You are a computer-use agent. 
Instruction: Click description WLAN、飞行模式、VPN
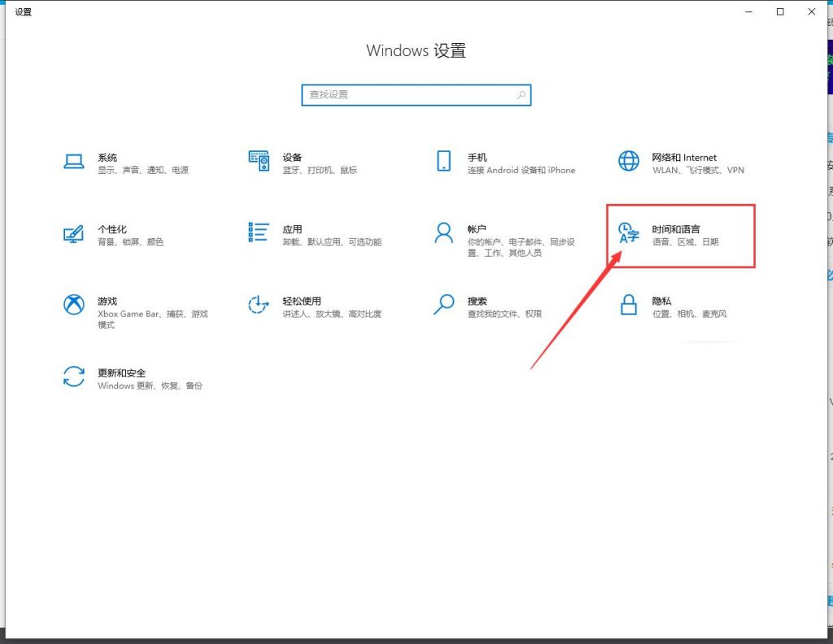coord(699,171)
